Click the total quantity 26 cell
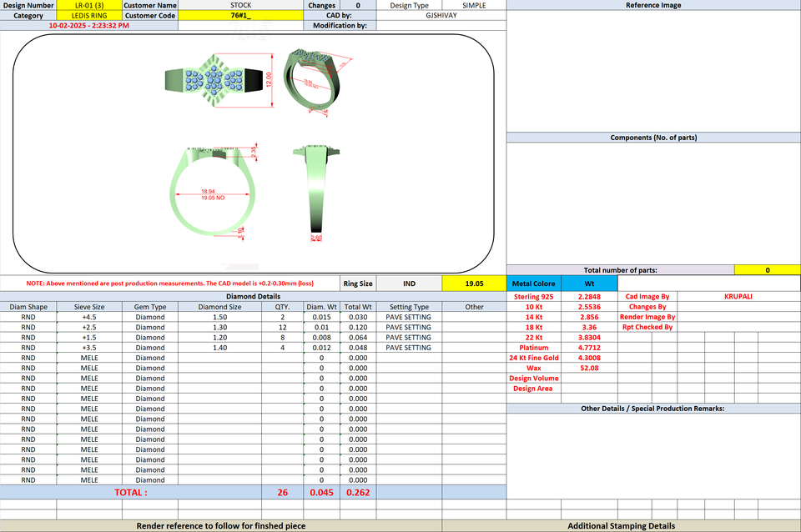 (283, 493)
